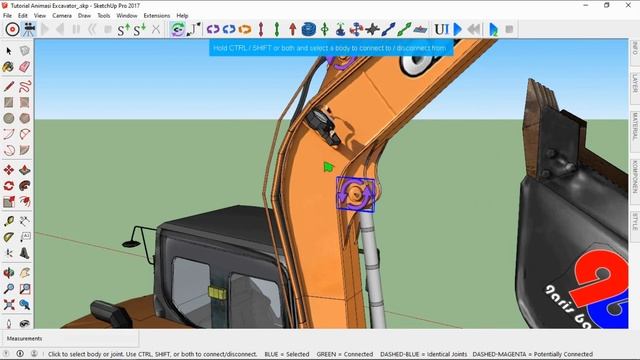The height and width of the screenshot is (360, 640).
Task: Select the Tape Measure tool
Action: coord(9,221)
